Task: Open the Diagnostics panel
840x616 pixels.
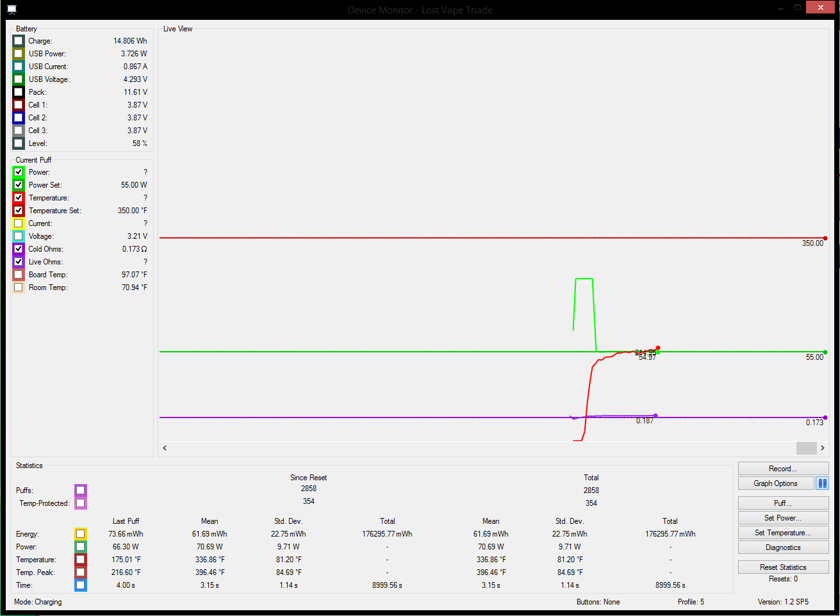Action: coord(783,547)
